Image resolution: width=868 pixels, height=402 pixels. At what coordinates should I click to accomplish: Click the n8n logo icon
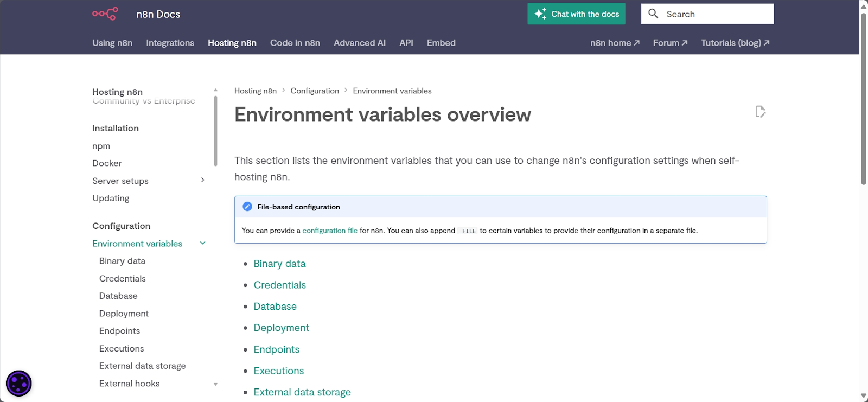point(105,14)
